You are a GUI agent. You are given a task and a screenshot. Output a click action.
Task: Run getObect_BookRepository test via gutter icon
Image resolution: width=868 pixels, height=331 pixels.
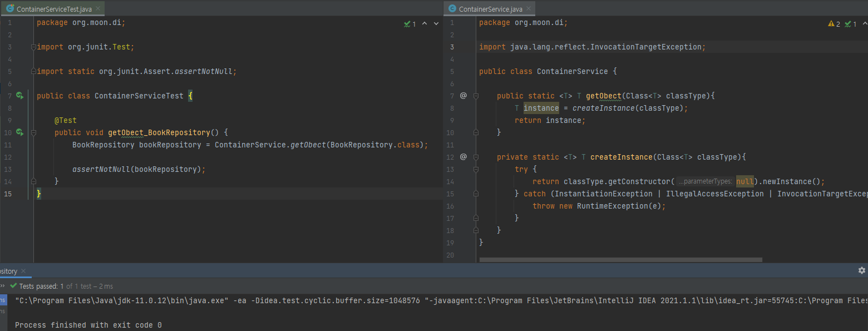click(x=20, y=132)
